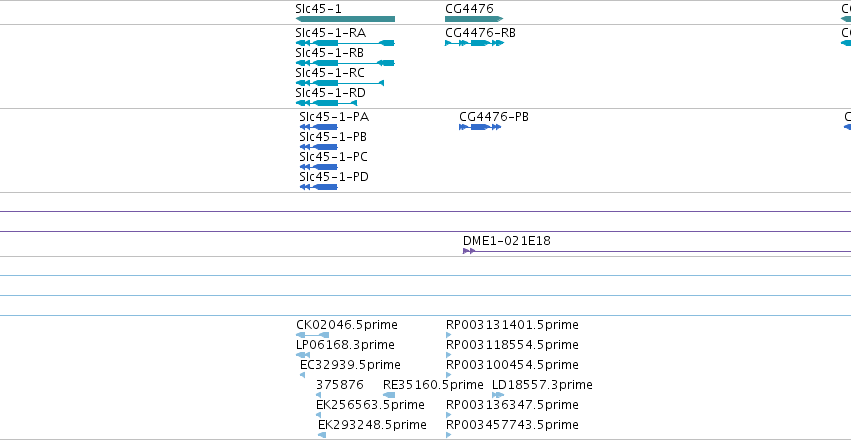Screen dimensions: 851x440
Task: Click the 375876 feature marker
Action: click(x=319, y=395)
